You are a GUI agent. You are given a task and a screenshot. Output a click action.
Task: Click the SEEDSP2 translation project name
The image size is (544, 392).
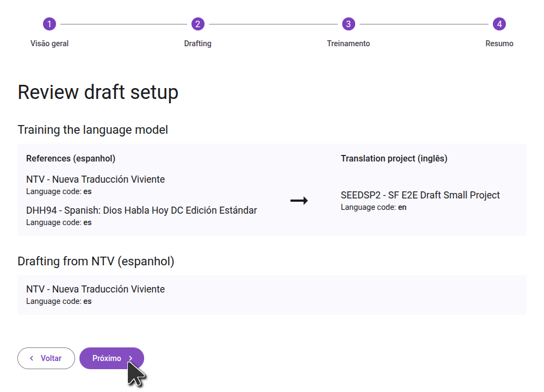pos(420,195)
